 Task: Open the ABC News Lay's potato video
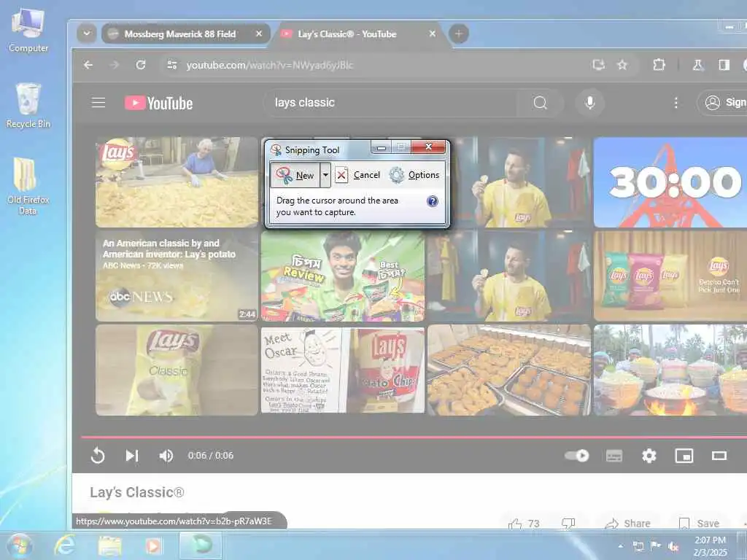pyautogui.click(x=177, y=276)
